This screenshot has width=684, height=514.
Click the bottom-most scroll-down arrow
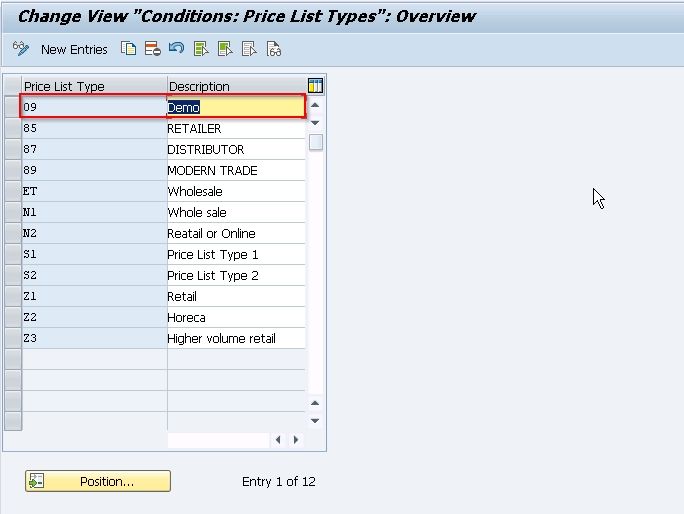click(315, 421)
